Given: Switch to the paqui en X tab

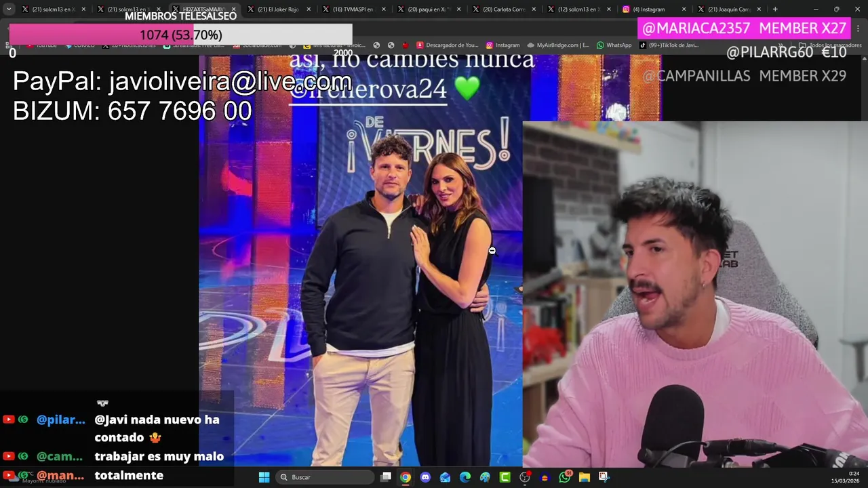Looking at the screenshot, I should click(x=428, y=9).
